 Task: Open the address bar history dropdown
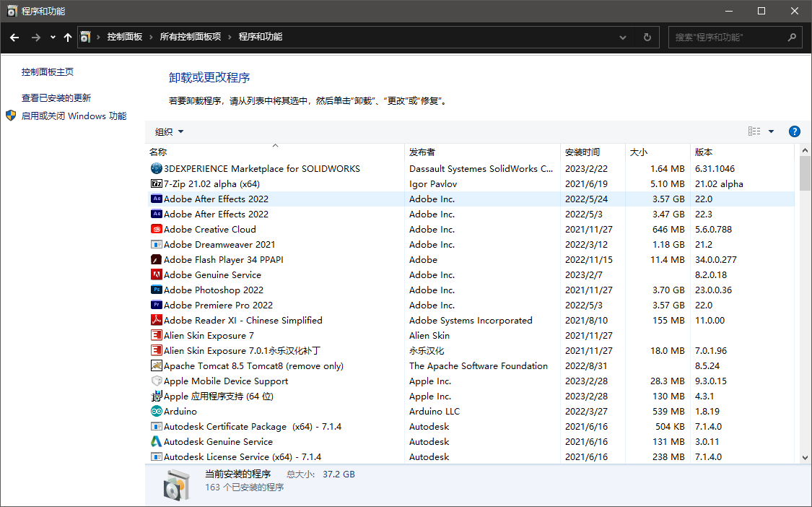point(623,38)
